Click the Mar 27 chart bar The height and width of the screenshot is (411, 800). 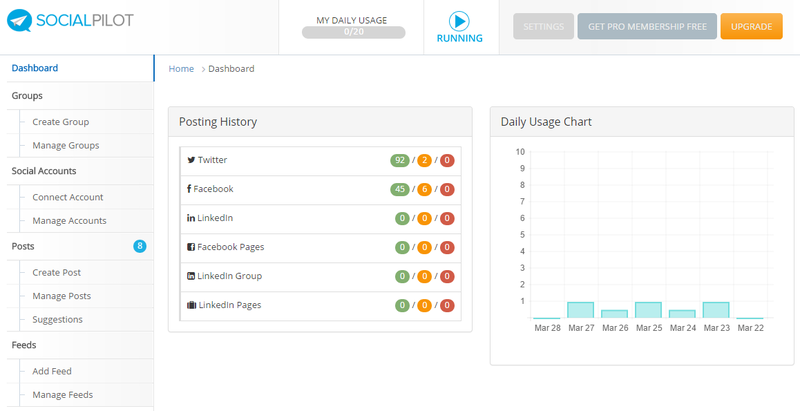tap(581, 311)
